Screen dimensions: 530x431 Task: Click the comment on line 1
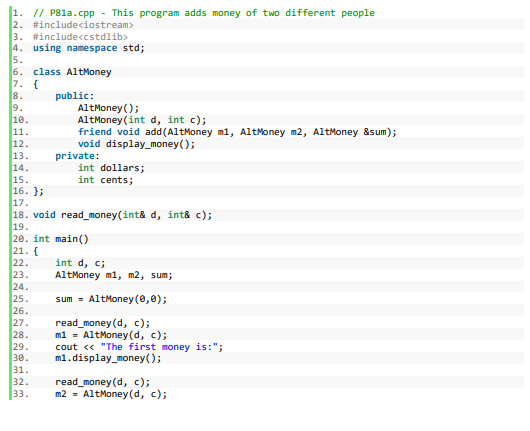[x=204, y=13]
